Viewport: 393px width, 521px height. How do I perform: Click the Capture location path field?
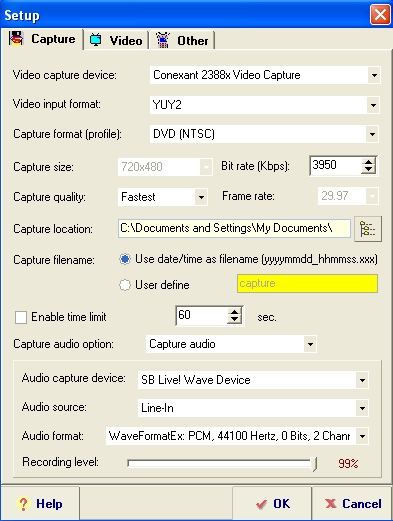click(234, 228)
